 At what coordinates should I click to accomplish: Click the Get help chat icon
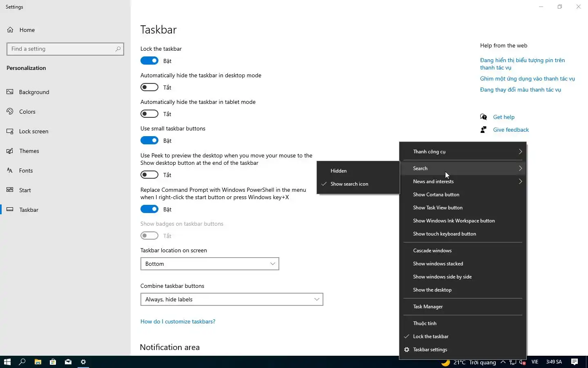pos(484,117)
